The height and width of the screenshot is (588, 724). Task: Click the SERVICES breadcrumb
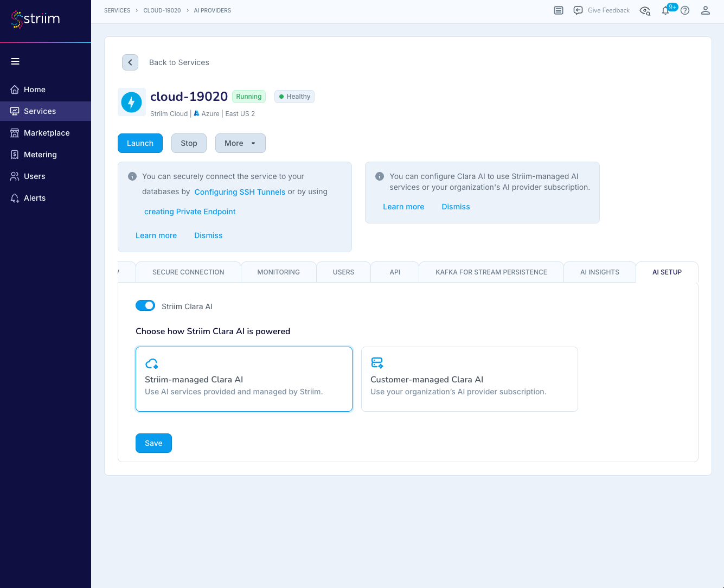[117, 10]
